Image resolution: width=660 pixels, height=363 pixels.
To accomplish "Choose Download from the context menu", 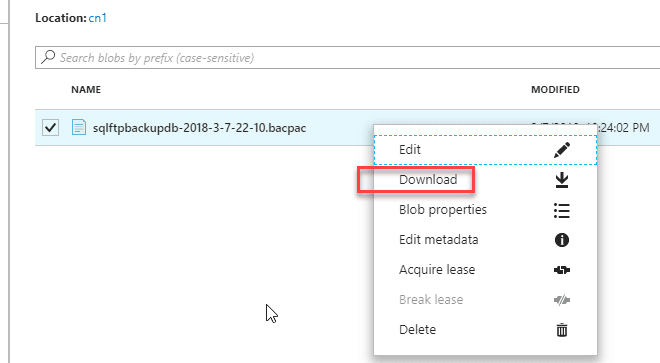I will pos(485,180).
